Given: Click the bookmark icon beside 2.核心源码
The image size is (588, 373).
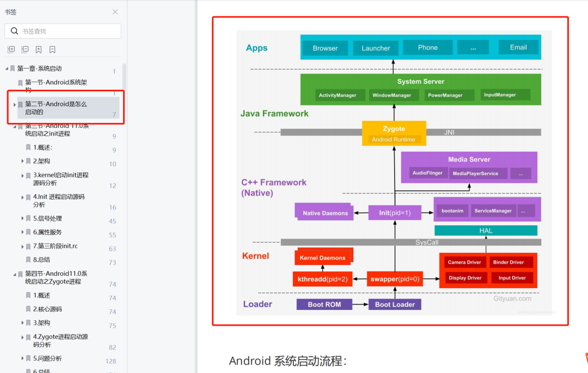Looking at the screenshot, I should click(28, 309).
